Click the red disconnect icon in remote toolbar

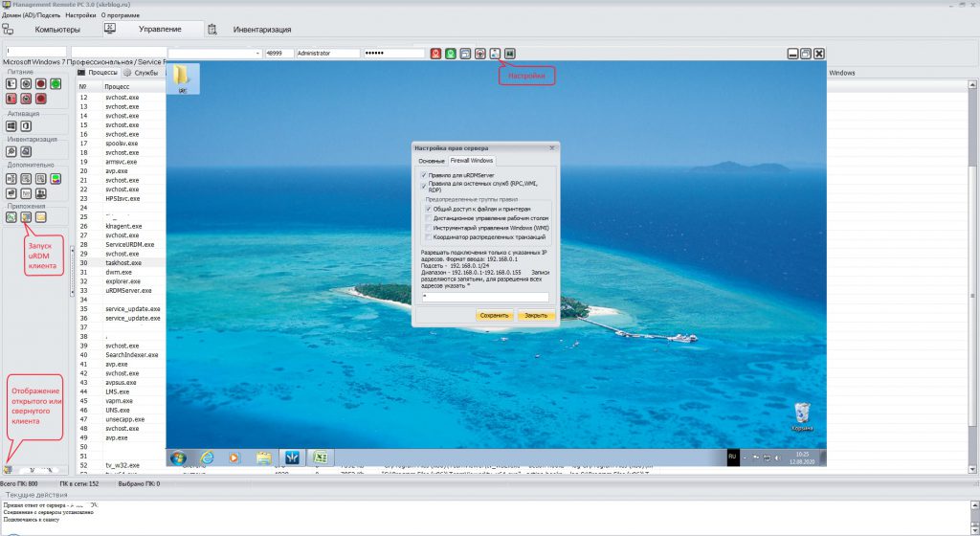tap(436, 54)
